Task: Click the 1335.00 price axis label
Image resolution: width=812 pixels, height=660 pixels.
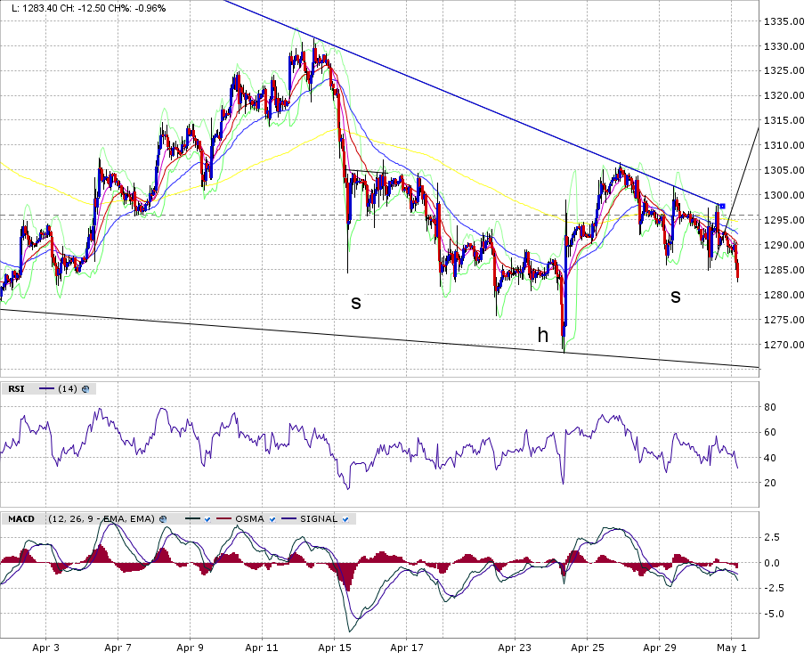Action: click(784, 21)
